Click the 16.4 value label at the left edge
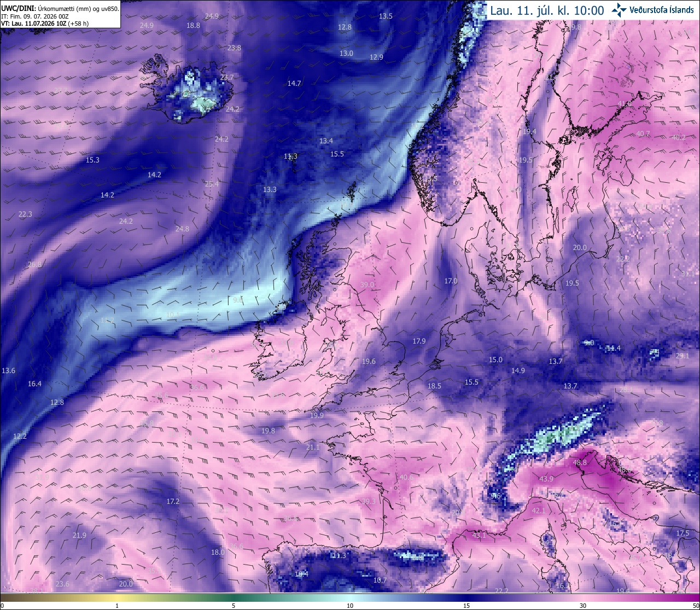This screenshot has width=700, height=610. coord(34,384)
